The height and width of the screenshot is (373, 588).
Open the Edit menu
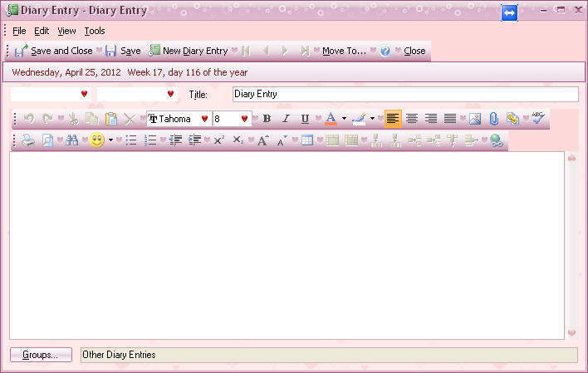[42, 31]
